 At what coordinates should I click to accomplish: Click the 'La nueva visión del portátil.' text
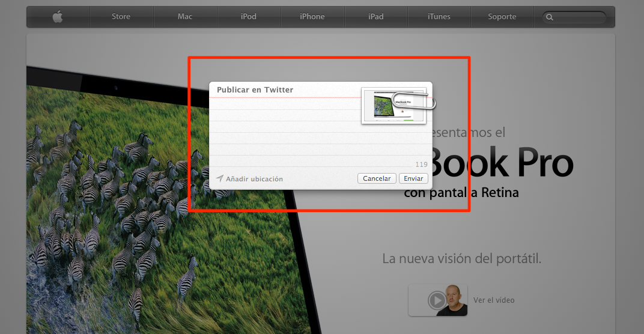461,259
